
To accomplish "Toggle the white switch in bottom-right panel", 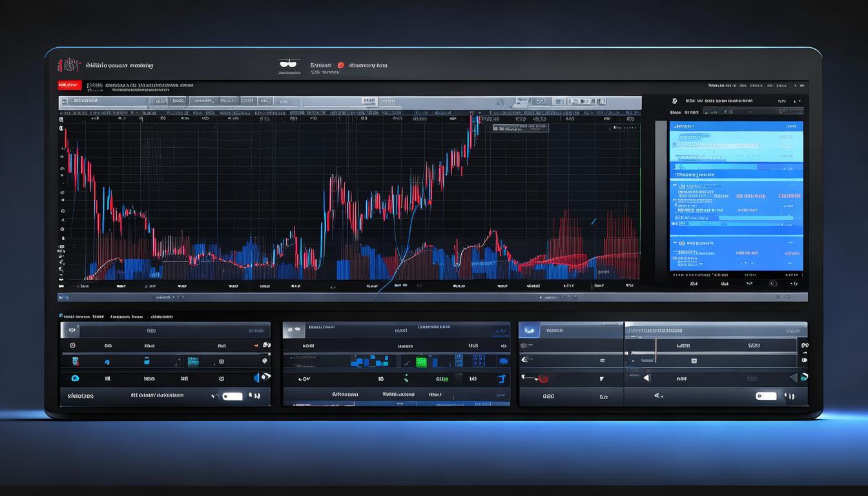I will (766, 396).
